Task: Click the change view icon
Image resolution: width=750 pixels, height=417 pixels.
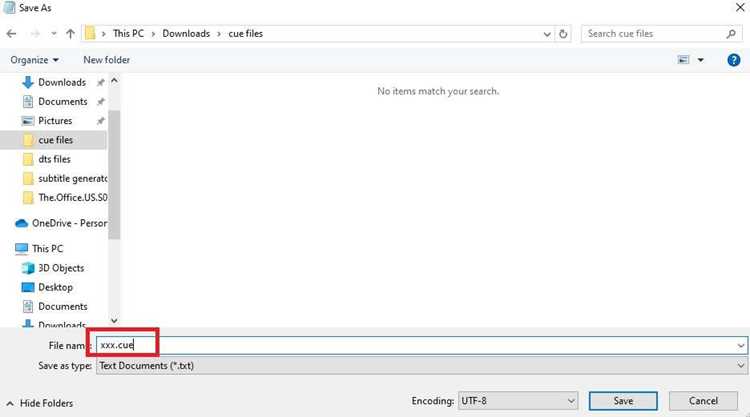Action: pyautogui.click(x=683, y=60)
